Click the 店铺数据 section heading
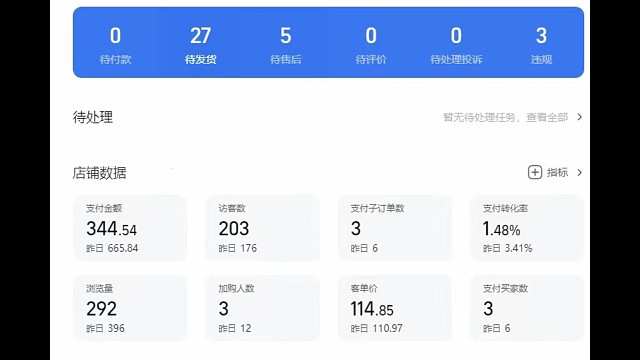Image resolution: width=640 pixels, height=360 pixels. 99,173
